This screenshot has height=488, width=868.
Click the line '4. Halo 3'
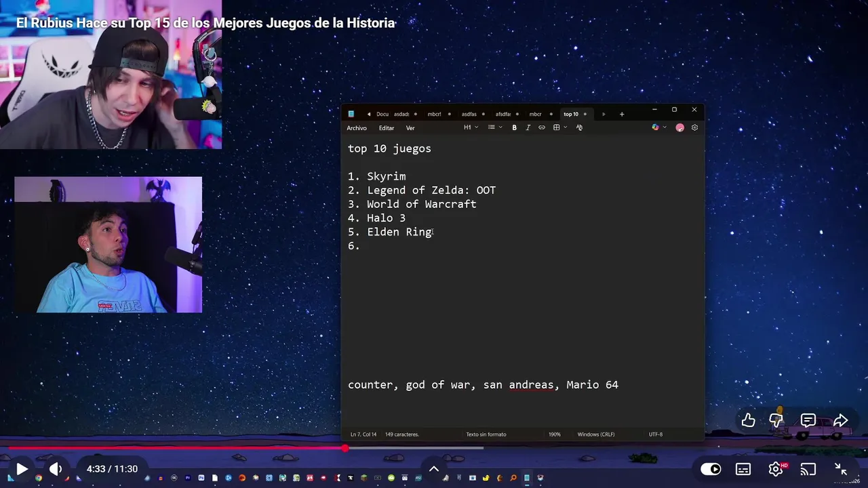coord(377,218)
